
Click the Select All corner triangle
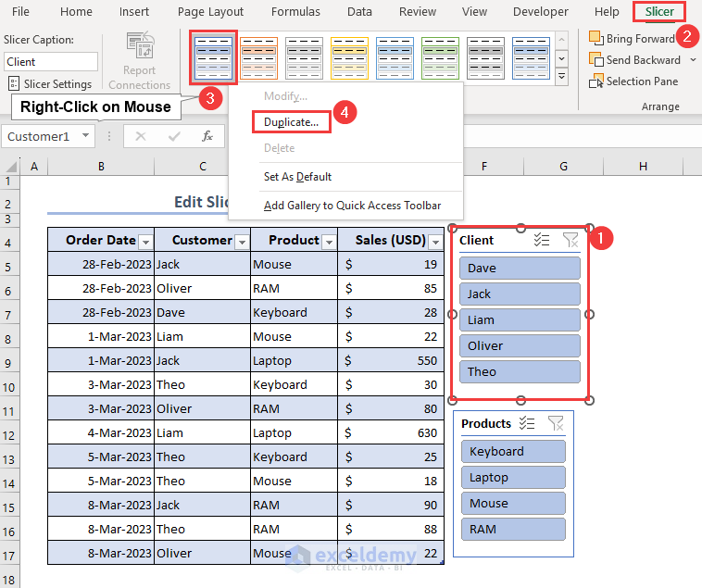pyautogui.click(x=11, y=167)
